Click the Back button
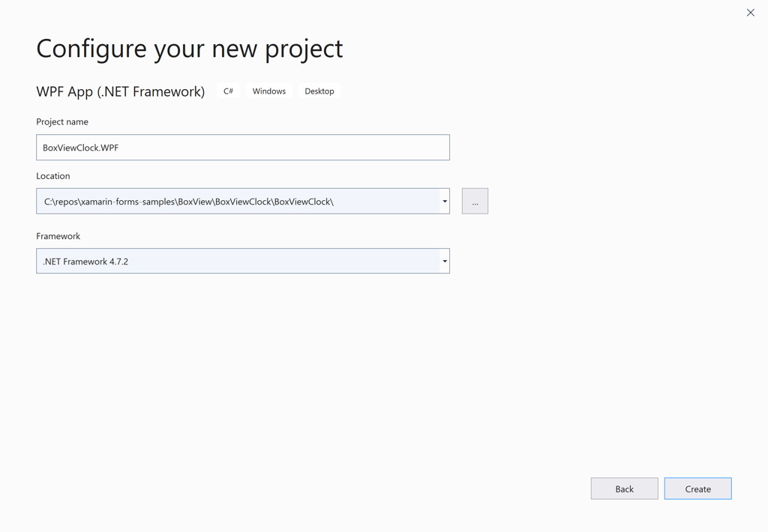Image resolution: width=768 pixels, height=532 pixels. [x=624, y=488]
